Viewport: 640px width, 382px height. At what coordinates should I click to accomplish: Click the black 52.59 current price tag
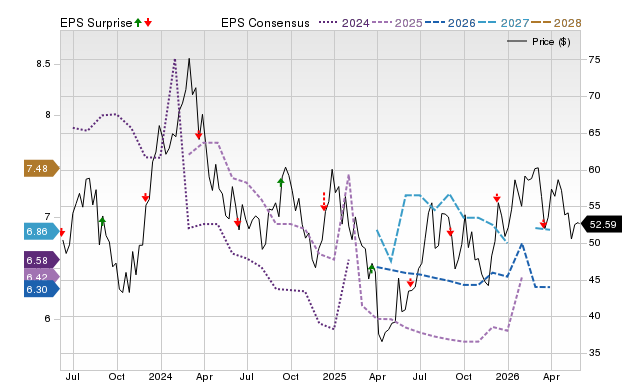tap(601, 224)
